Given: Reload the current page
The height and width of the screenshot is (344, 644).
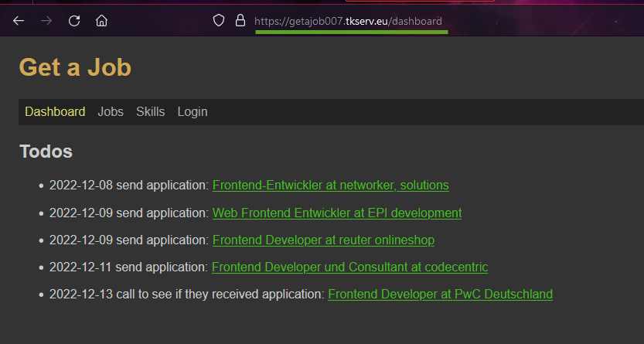Looking at the screenshot, I should 74,21.
